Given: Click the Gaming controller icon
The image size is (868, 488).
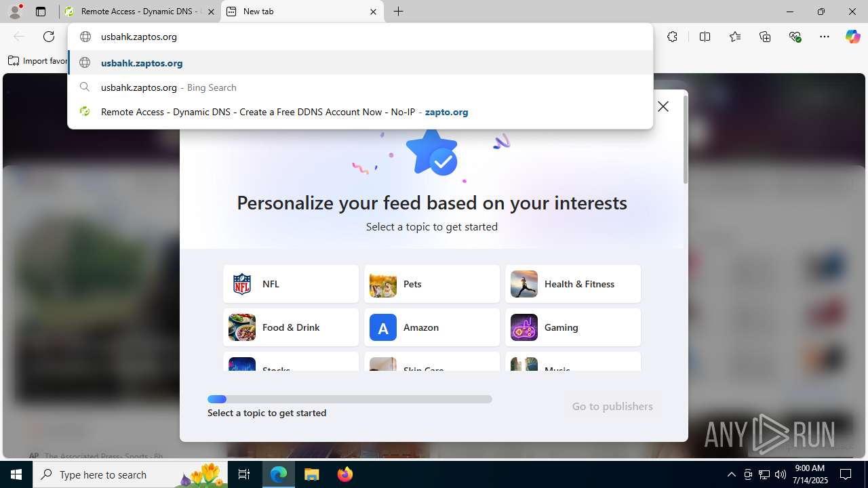Looking at the screenshot, I should (524, 327).
